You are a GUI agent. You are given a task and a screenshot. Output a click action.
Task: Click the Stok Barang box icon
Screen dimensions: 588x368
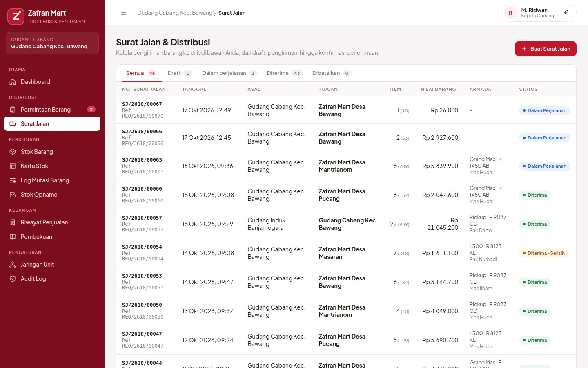13,152
